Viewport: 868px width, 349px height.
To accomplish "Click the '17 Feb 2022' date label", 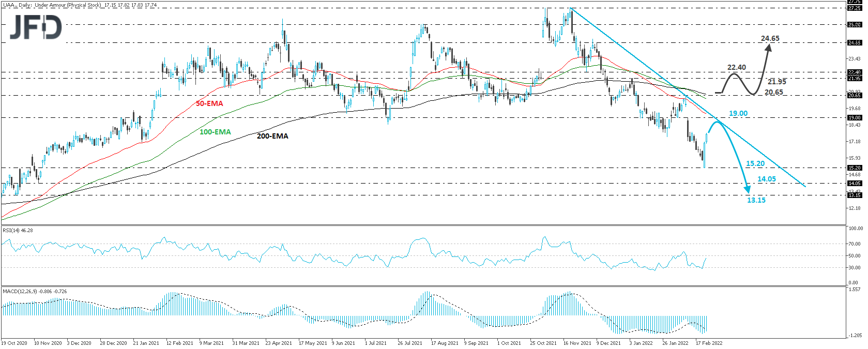I will pos(709,343).
